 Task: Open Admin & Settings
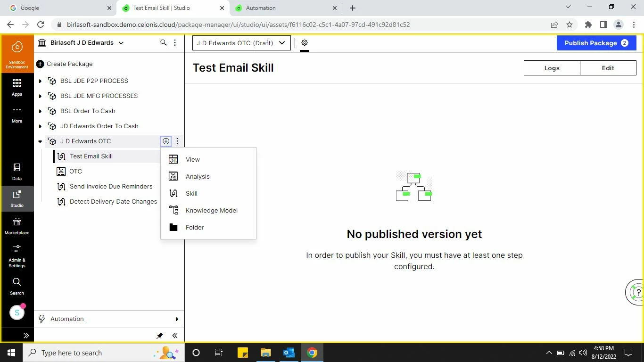coord(17,256)
